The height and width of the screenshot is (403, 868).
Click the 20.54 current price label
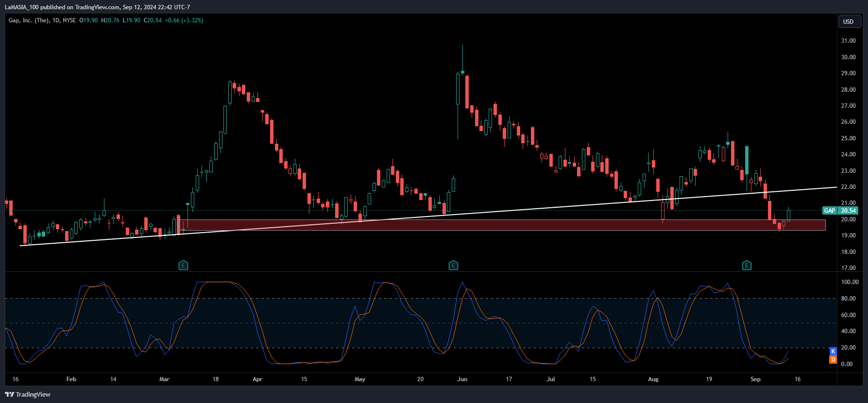point(849,211)
